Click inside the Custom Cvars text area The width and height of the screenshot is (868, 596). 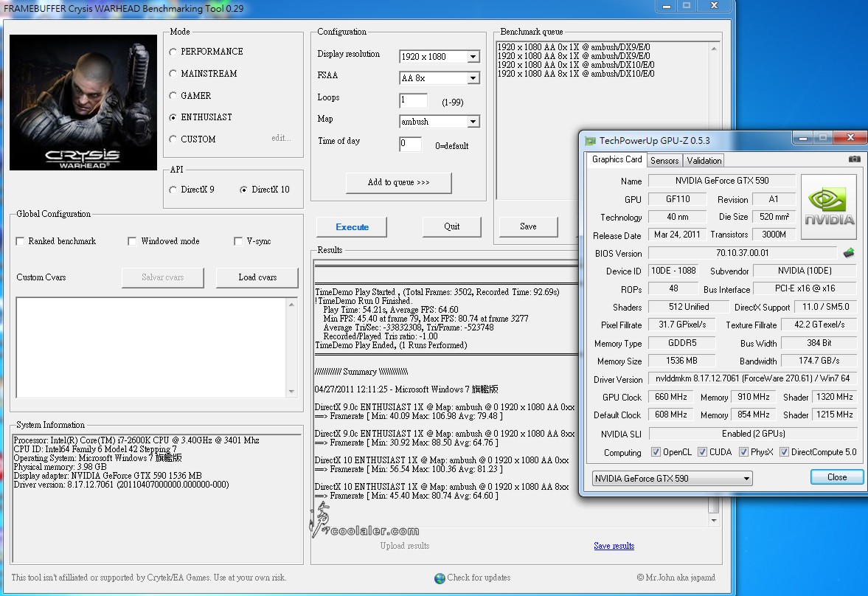click(x=152, y=348)
